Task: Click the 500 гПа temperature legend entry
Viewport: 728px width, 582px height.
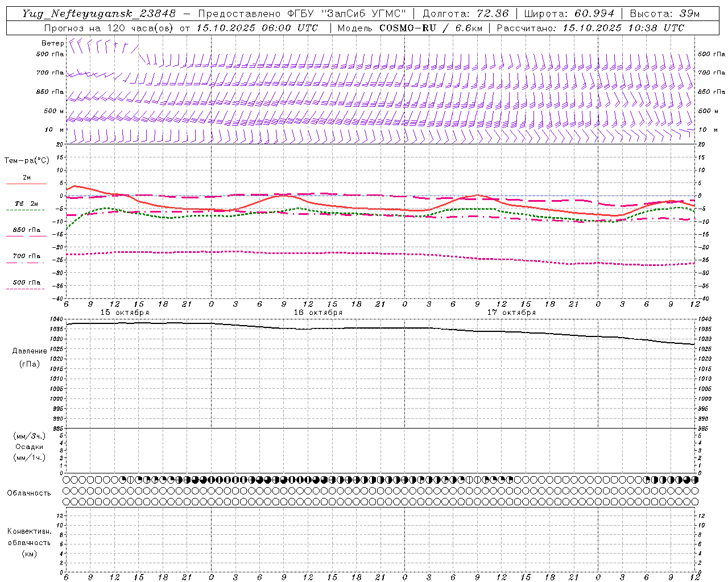Action: click(x=27, y=282)
